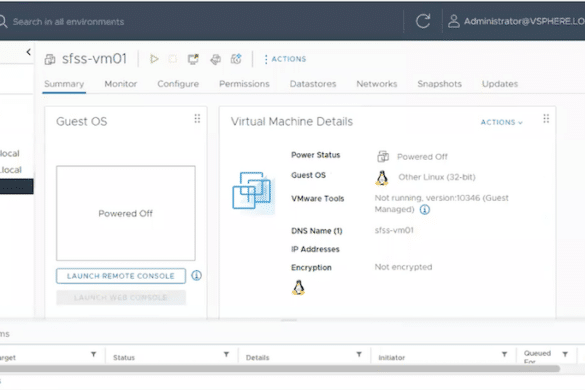Filter the Initiator column
The height and width of the screenshot is (390, 585).
point(504,354)
